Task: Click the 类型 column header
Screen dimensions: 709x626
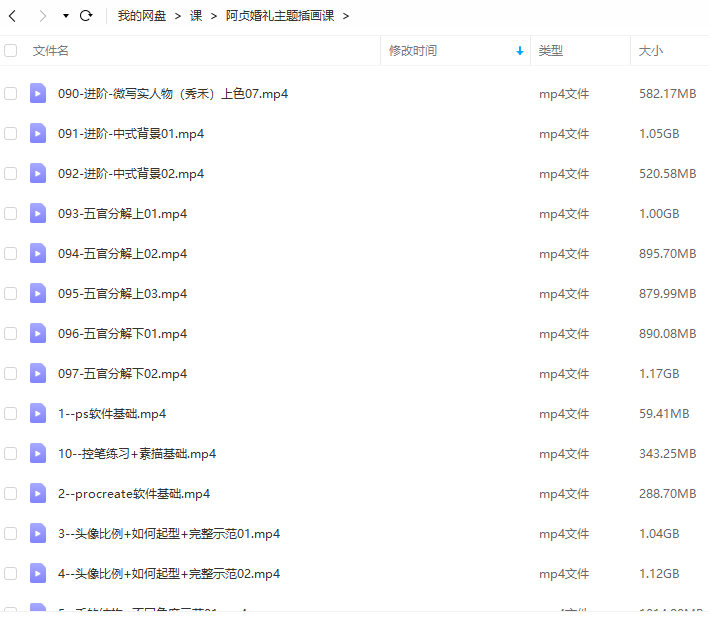Action: [x=551, y=50]
